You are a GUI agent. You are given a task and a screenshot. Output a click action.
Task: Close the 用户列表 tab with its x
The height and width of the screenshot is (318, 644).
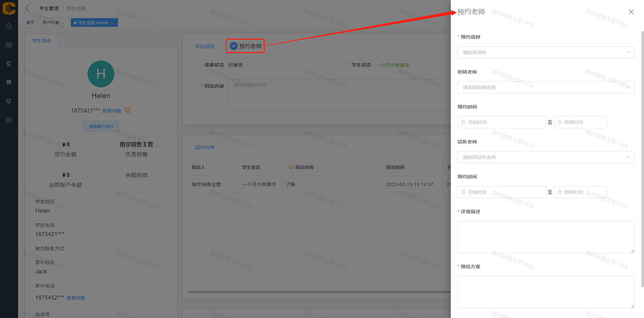(x=63, y=23)
